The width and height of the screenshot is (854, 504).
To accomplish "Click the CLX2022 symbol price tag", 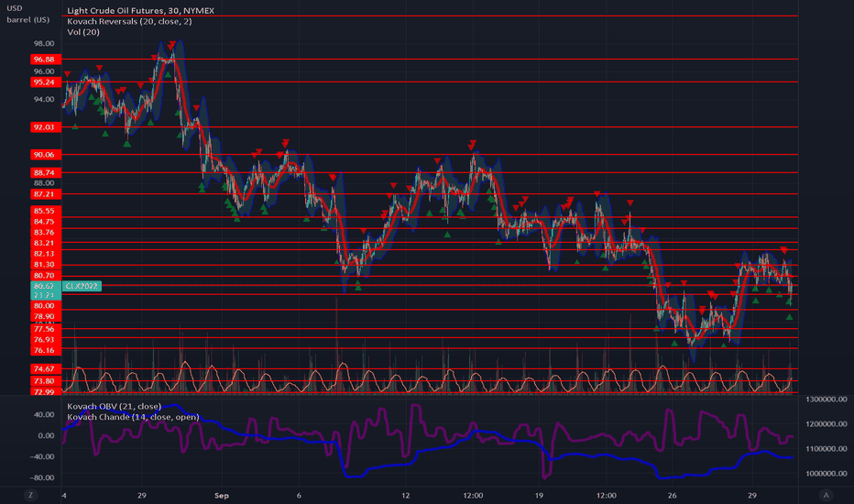I will click(82, 286).
